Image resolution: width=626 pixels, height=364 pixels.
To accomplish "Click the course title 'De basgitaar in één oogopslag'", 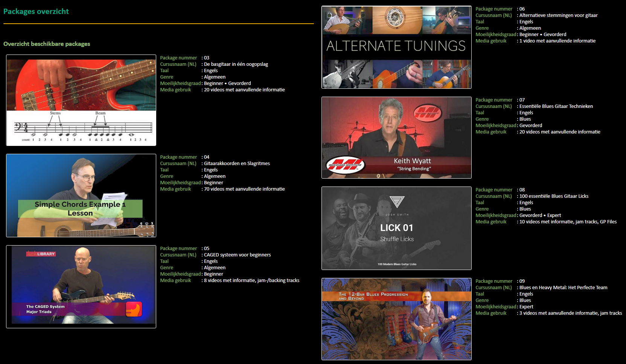I will pos(236,64).
